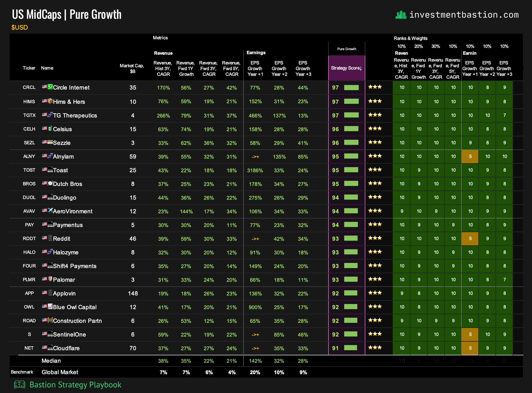This screenshot has height=393, width=532.
Task: Sort by the Strategy Score column header
Action: [x=346, y=68]
